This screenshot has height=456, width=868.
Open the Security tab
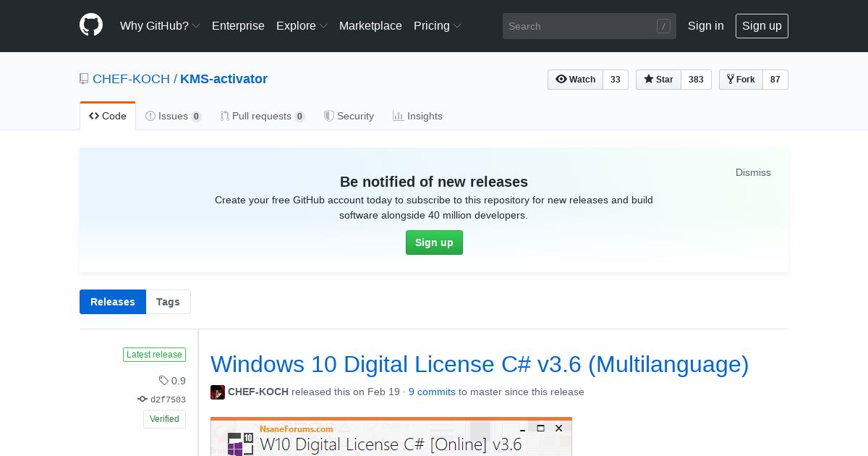349,116
